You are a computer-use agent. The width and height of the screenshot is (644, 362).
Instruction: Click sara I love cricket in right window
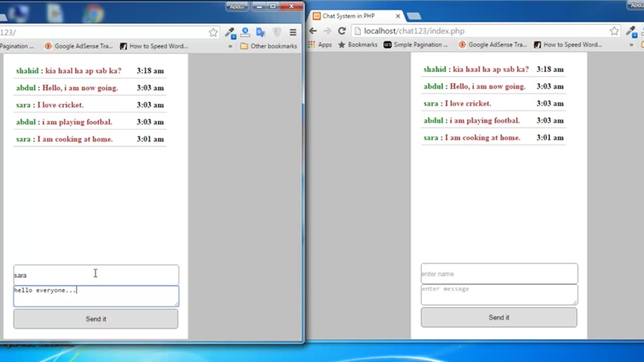coord(457,104)
